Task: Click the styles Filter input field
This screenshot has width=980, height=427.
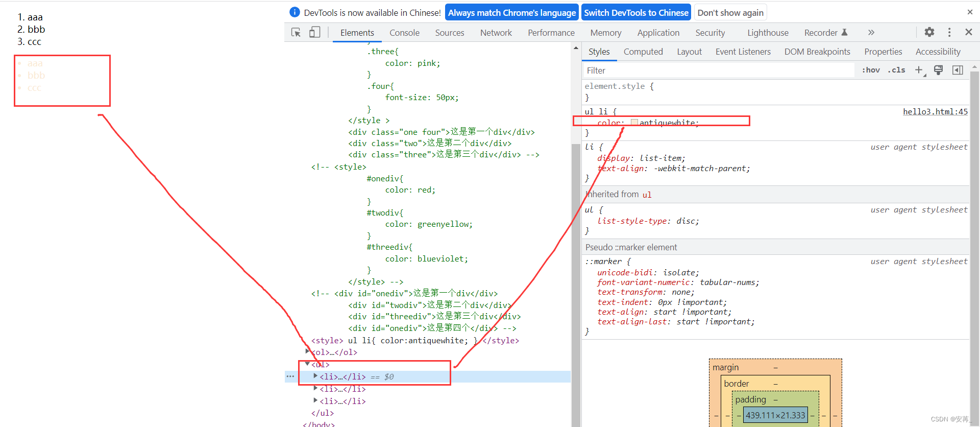Action: point(719,70)
